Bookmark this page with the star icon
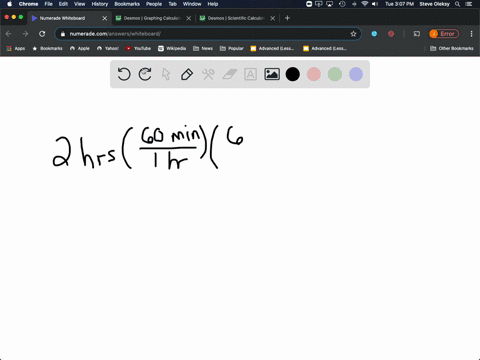Screen dimensions: 480x360 (x=353, y=34)
